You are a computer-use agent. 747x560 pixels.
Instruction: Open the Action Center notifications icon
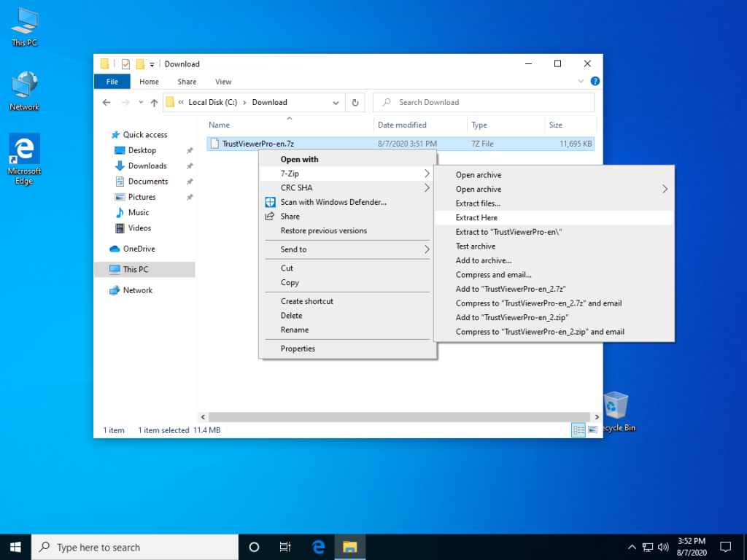point(726,547)
